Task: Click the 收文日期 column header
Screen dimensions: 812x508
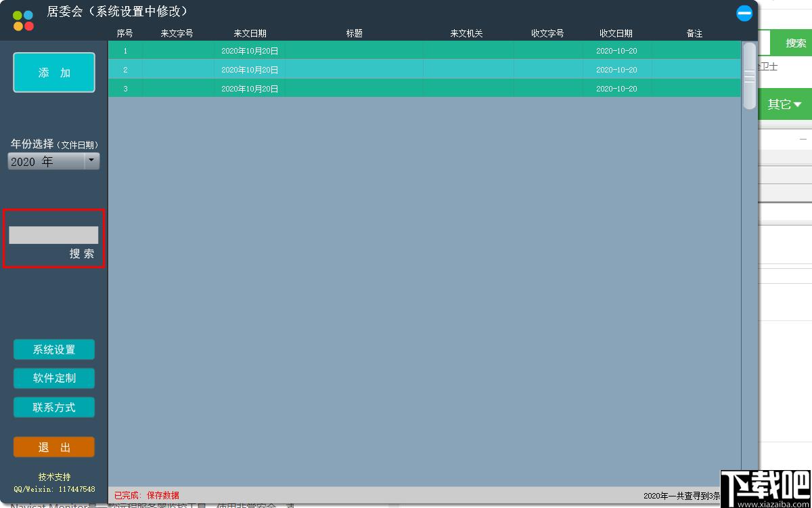Action: [616, 33]
